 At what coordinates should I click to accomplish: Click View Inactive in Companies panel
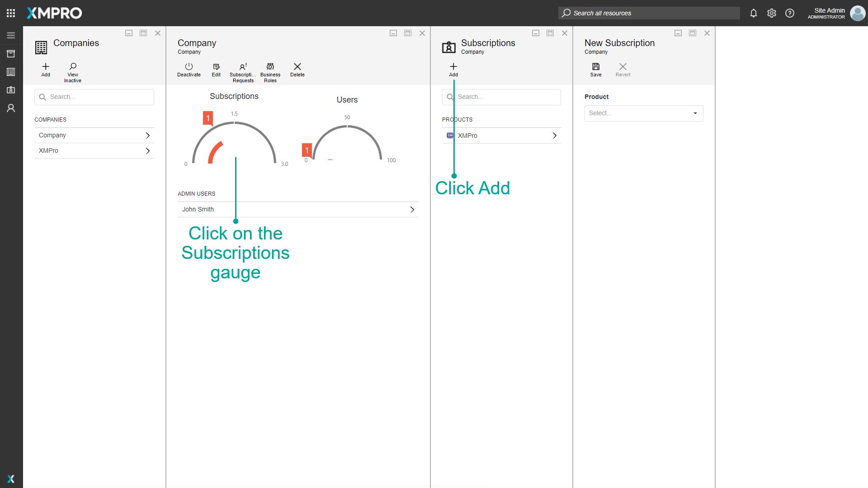tap(72, 72)
